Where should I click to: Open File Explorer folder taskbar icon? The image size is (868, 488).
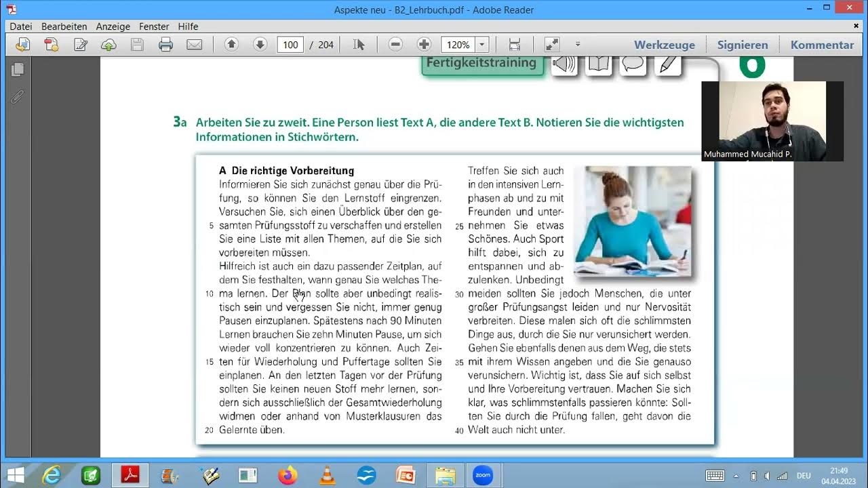pos(445,475)
